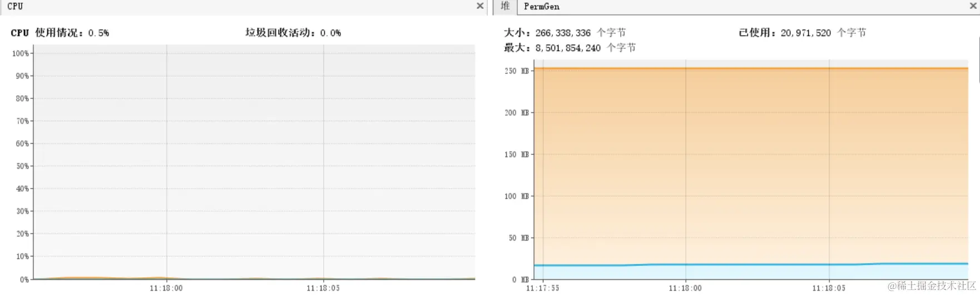Click the CPU panel title
The height and width of the screenshot is (295, 980).
(15, 6)
